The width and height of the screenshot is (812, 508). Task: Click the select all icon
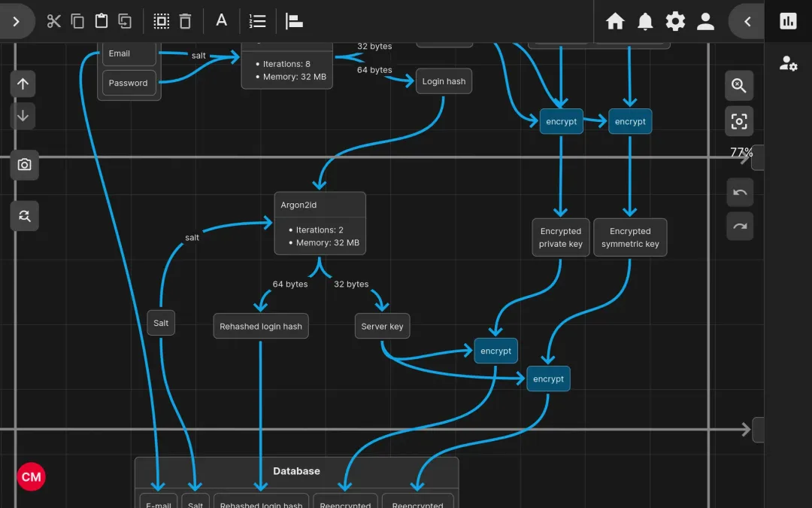pyautogui.click(x=162, y=21)
